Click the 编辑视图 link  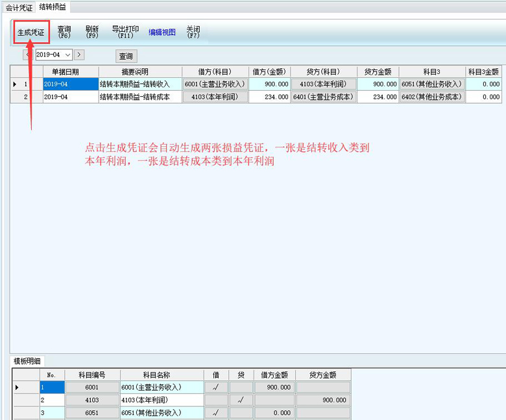pyautogui.click(x=162, y=32)
